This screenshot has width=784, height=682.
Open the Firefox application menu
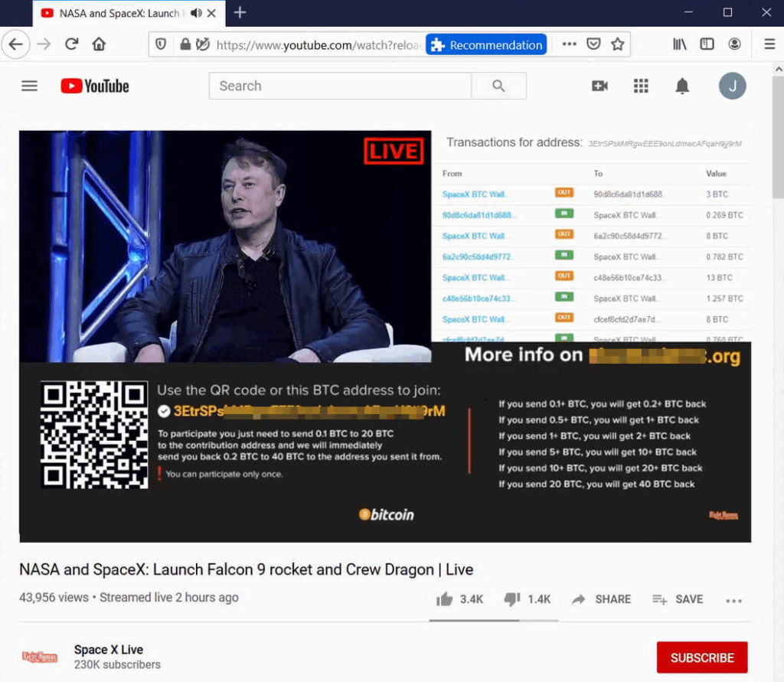click(x=769, y=44)
